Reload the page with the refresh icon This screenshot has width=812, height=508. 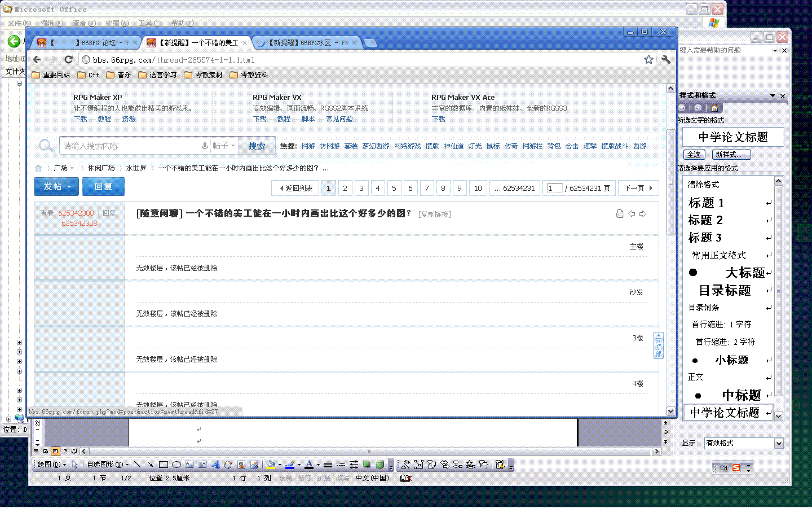68,59
